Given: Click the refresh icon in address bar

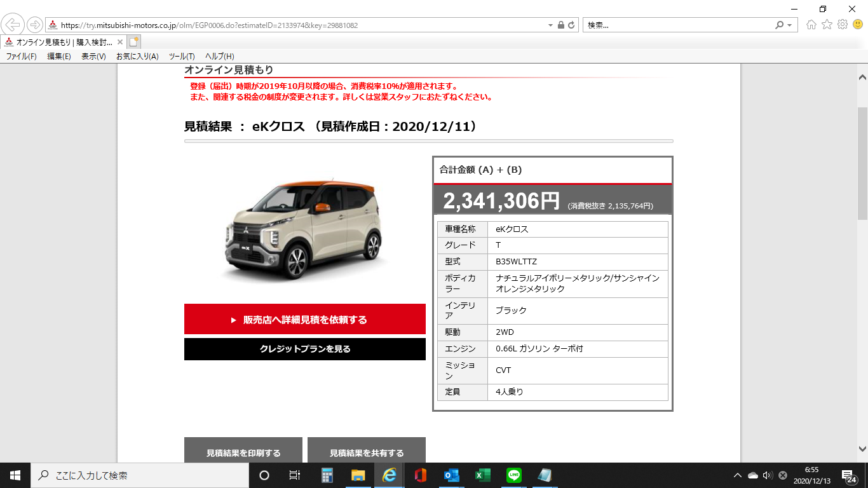Looking at the screenshot, I should pyautogui.click(x=571, y=25).
